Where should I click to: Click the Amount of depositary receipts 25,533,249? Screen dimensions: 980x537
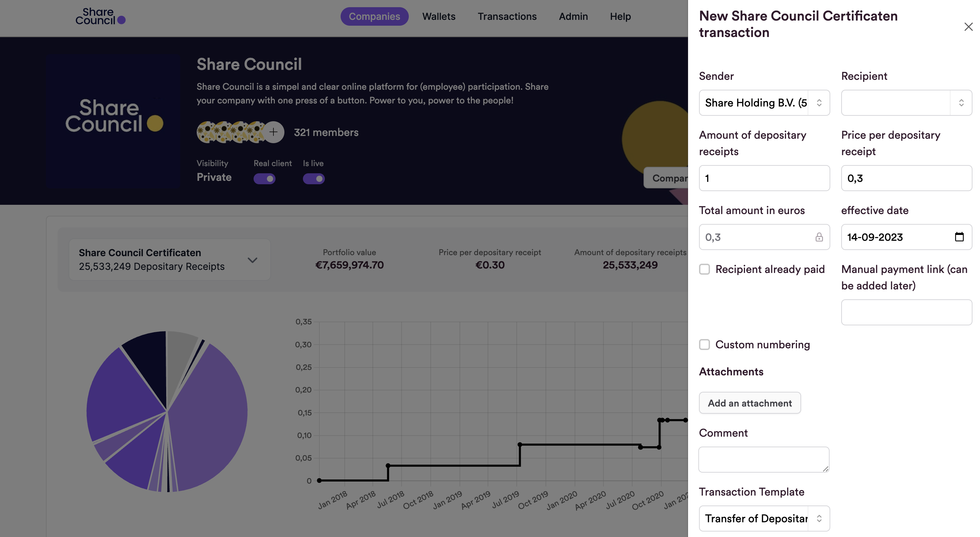click(x=630, y=265)
